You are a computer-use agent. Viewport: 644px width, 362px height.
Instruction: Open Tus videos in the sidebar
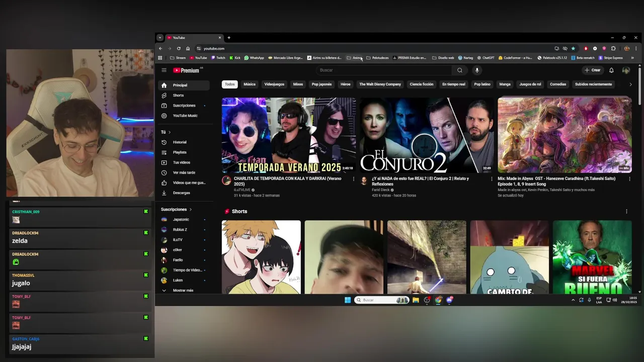[x=183, y=162]
